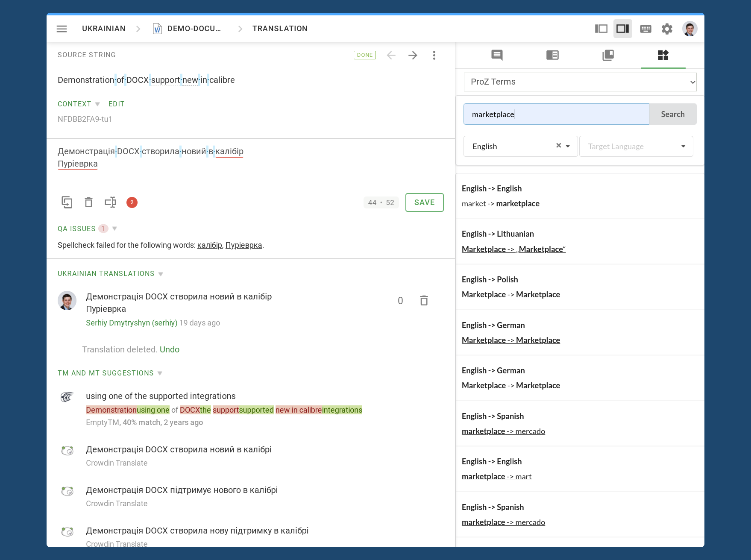
Task: Collapse the QA ISSUES section
Action: (114, 229)
